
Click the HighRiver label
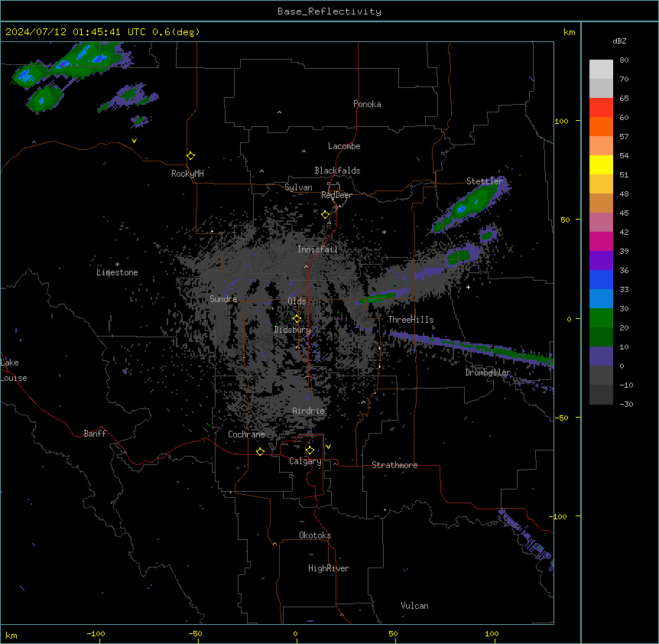pos(329,568)
